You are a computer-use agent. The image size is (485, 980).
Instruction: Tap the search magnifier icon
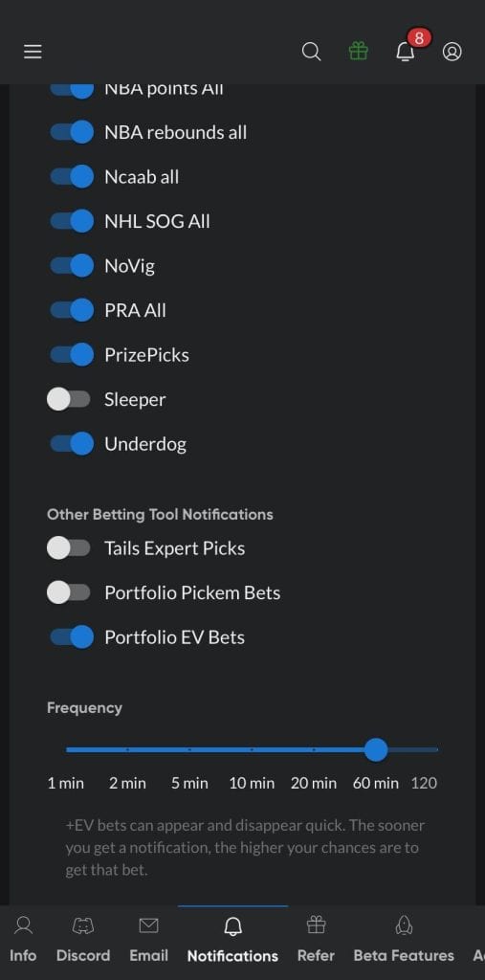tap(311, 52)
